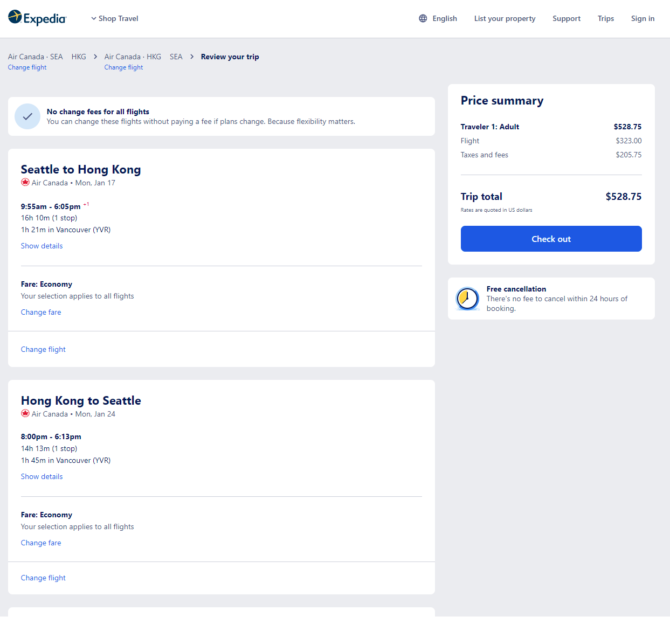
Task: Change fare for Seattle to Hong Kong flight
Action: click(x=41, y=312)
